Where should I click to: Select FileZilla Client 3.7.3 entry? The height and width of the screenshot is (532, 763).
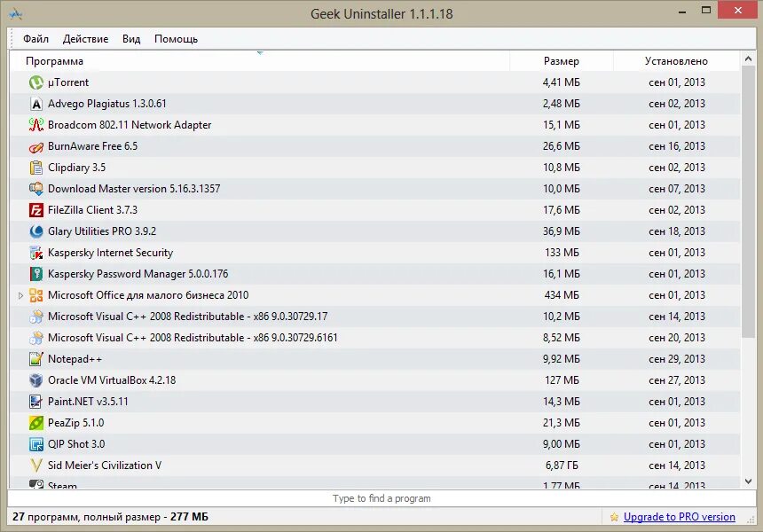pos(92,210)
